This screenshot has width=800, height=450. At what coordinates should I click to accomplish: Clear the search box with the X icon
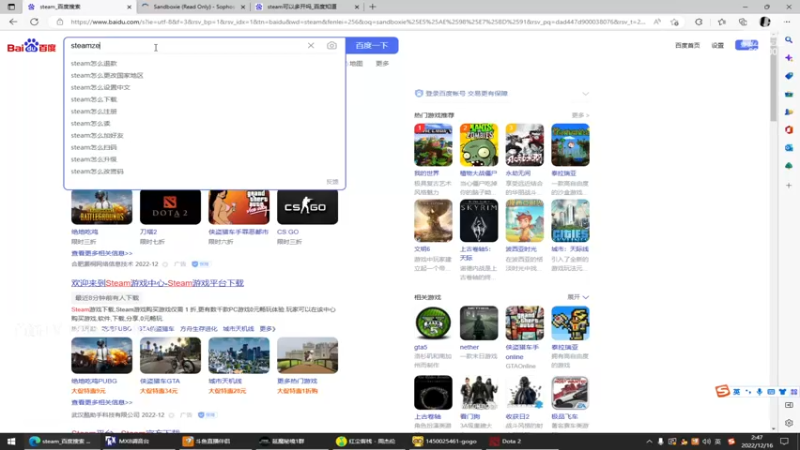pos(311,45)
